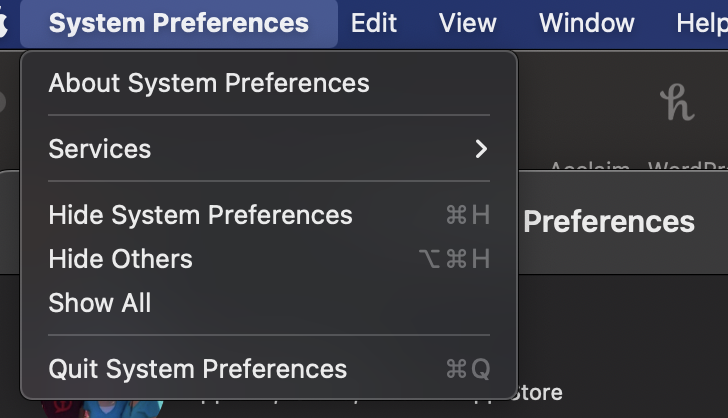This screenshot has height=418, width=728.
Task: Choose Hide Others from the menu
Action: (120, 259)
